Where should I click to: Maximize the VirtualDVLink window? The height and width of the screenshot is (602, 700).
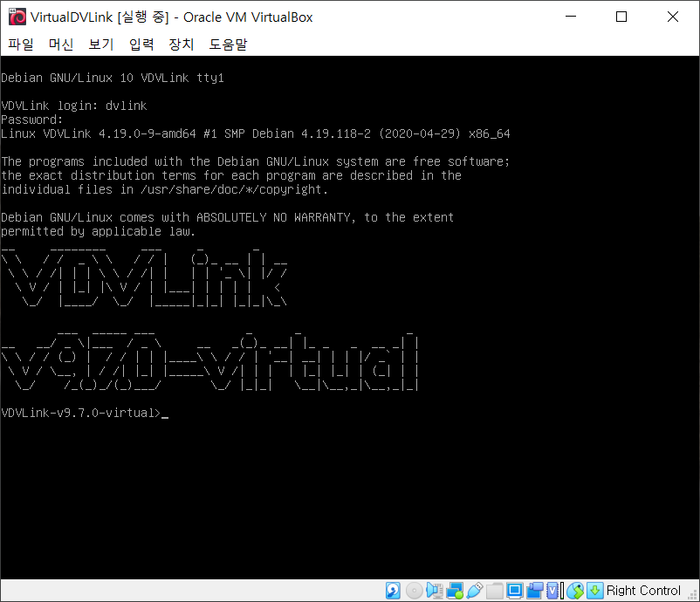click(621, 17)
